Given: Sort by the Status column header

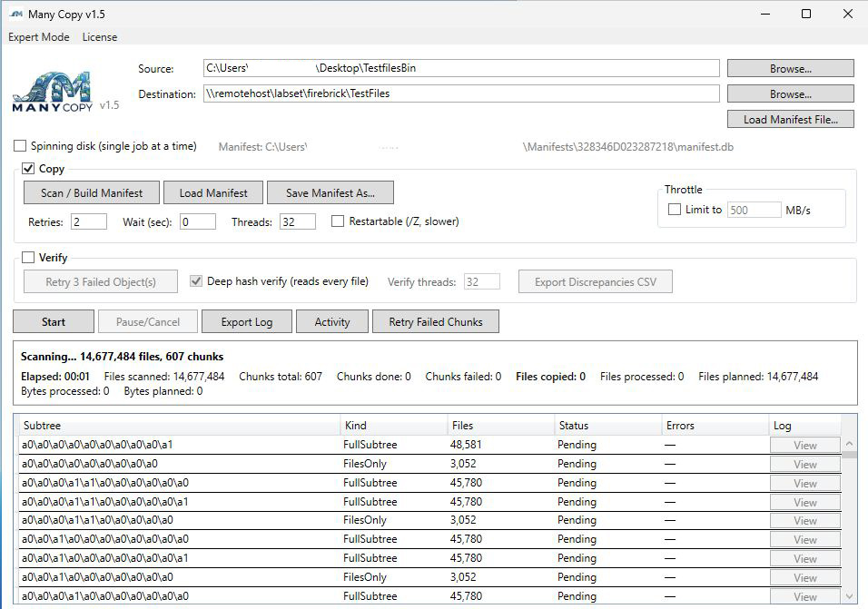Looking at the screenshot, I should coord(607,426).
